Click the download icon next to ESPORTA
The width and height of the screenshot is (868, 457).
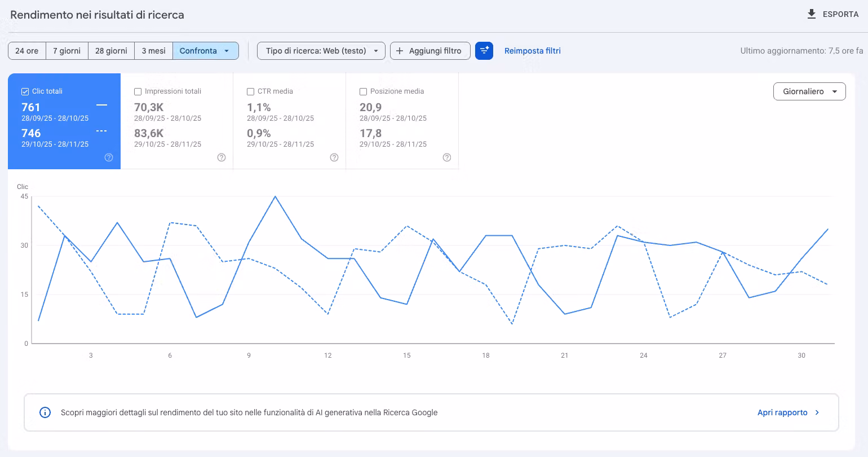tap(812, 14)
